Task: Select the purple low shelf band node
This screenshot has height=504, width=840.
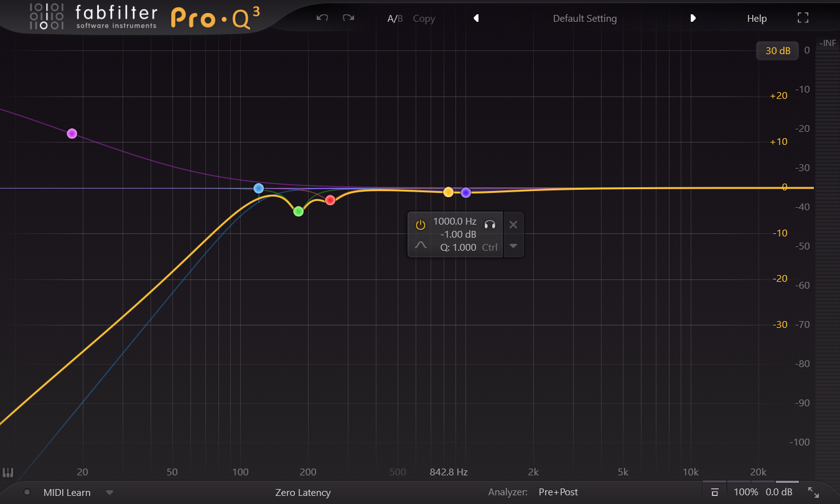Action: (72, 133)
